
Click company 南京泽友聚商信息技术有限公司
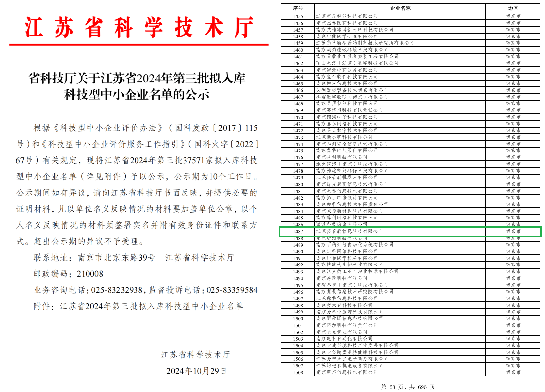(x=352, y=184)
